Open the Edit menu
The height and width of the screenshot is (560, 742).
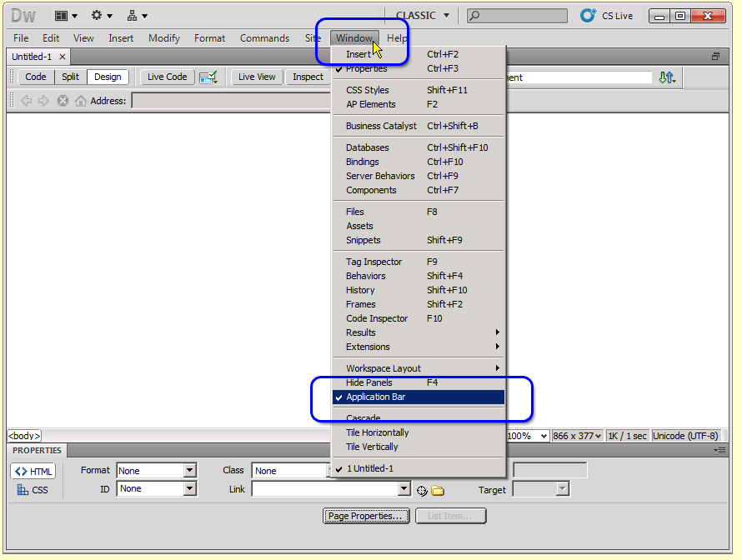click(x=51, y=38)
